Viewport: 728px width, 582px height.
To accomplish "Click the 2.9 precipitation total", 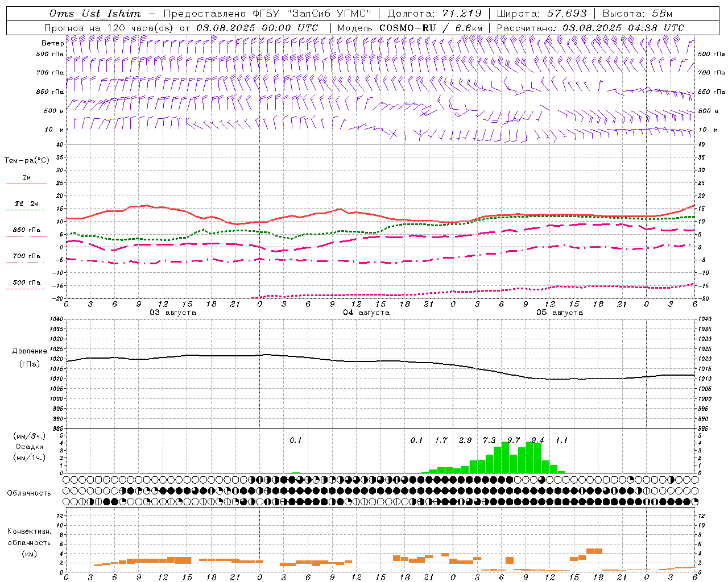I will click(x=465, y=440).
